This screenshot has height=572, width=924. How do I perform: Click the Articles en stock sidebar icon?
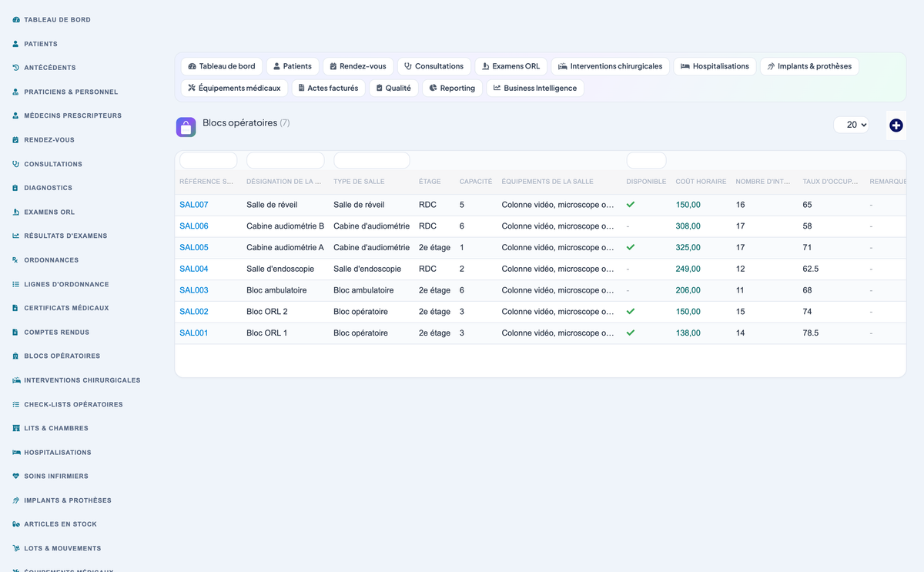tap(16, 524)
